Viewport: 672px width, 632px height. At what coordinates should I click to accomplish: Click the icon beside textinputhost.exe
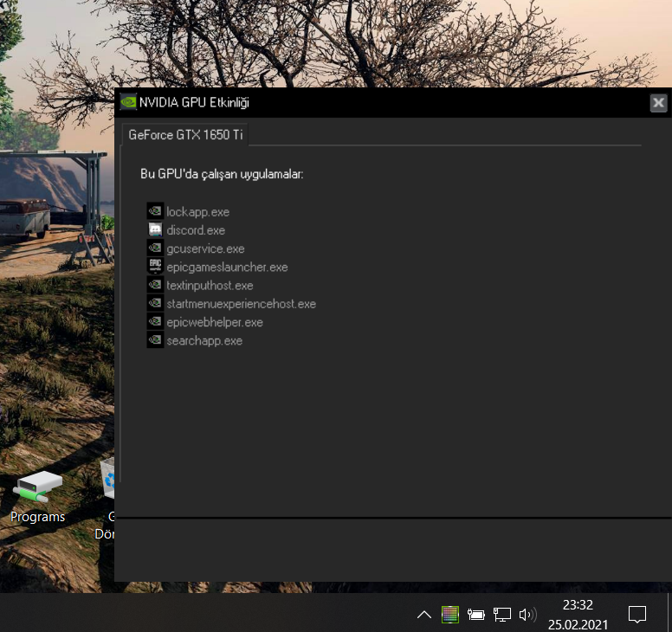(155, 285)
